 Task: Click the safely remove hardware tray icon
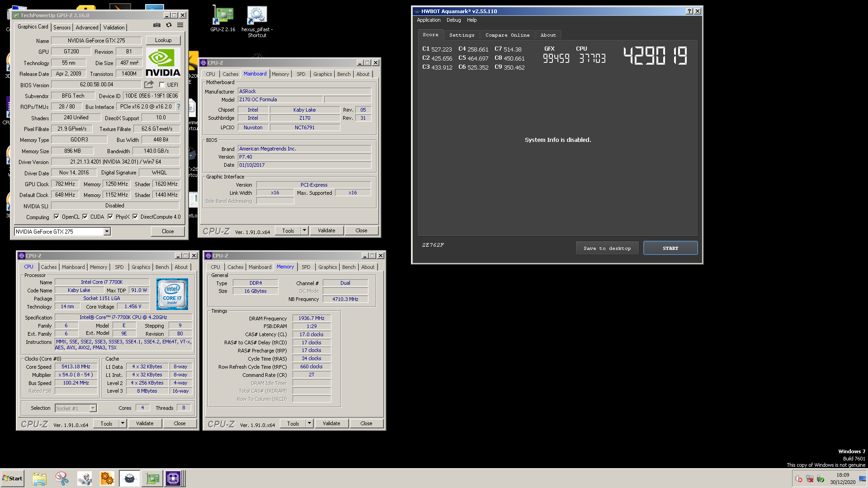tap(821, 479)
